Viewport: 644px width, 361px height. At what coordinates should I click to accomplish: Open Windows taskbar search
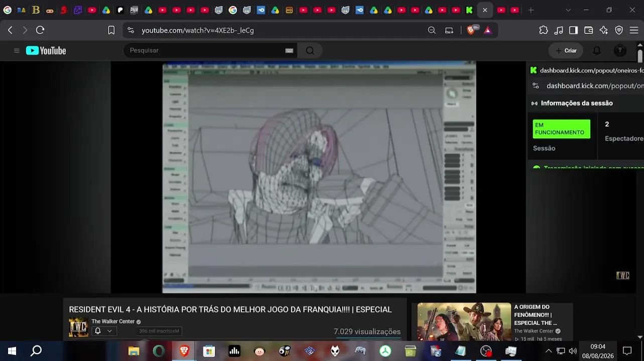point(36,351)
